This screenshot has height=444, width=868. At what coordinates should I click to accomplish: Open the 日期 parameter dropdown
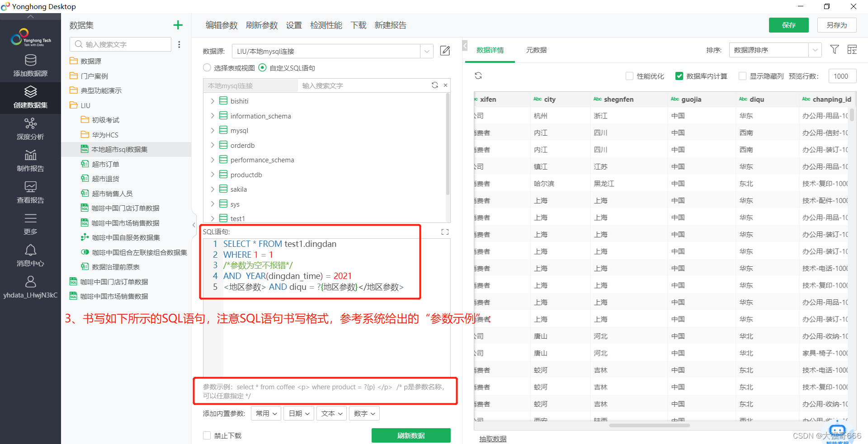coord(299,413)
